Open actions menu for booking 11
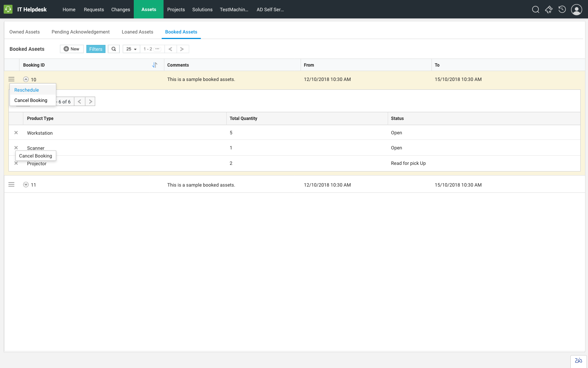This screenshot has height=368, width=588. (x=11, y=185)
